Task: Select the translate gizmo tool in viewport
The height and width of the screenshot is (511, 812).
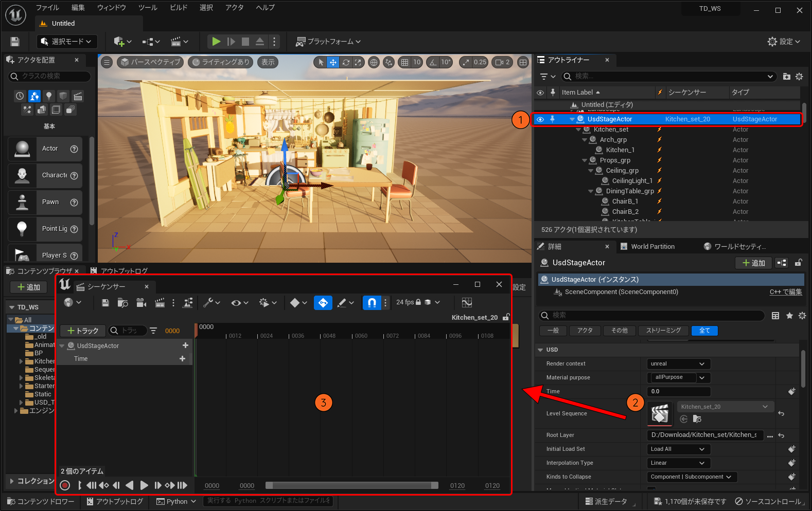Action: pos(333,62)
